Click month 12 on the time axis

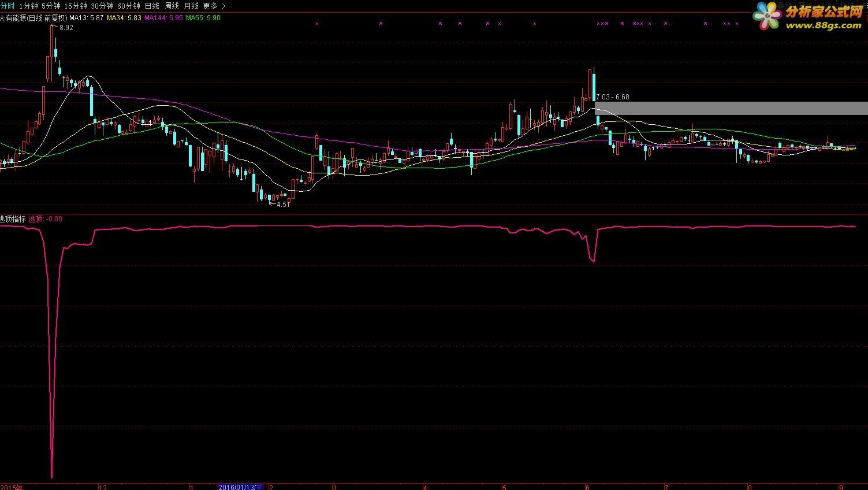[103, 487]
